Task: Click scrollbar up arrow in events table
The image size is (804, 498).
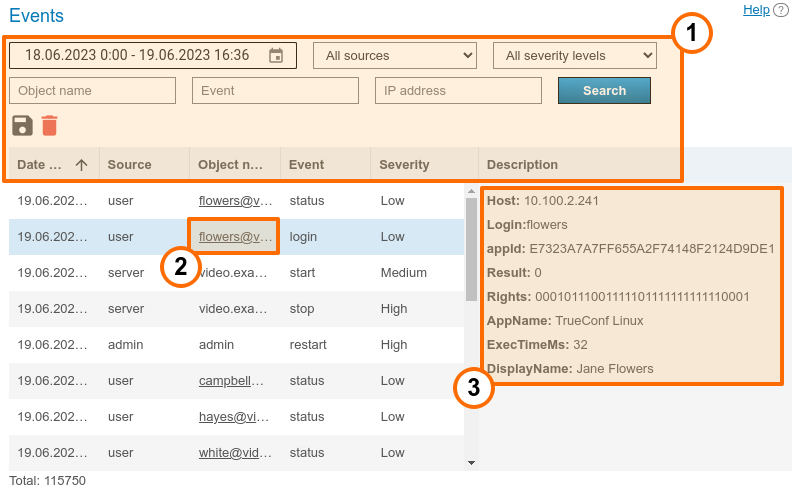Action: point(471,191)
